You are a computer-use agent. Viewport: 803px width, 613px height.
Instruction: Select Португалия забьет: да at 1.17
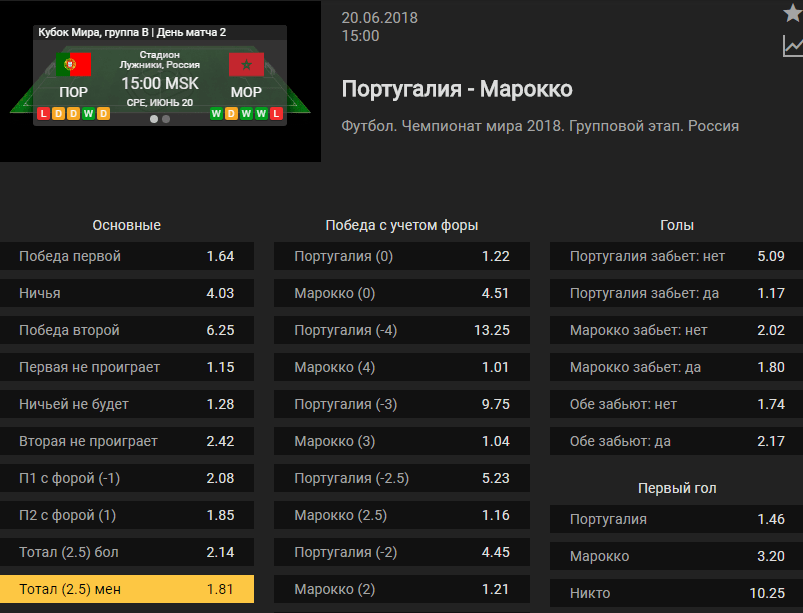(x=677, y=293)
